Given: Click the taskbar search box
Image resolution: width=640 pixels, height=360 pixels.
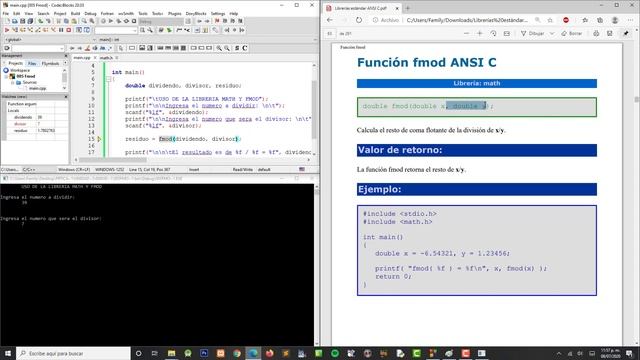Looking at the screenshot, I should [x=73, y=353].
